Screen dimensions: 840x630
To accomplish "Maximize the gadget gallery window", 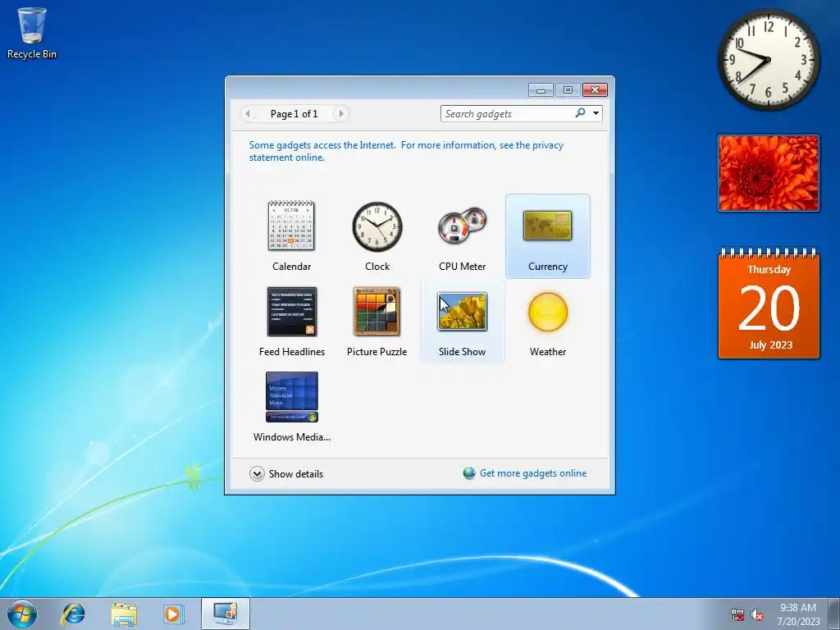I will 568,90.
